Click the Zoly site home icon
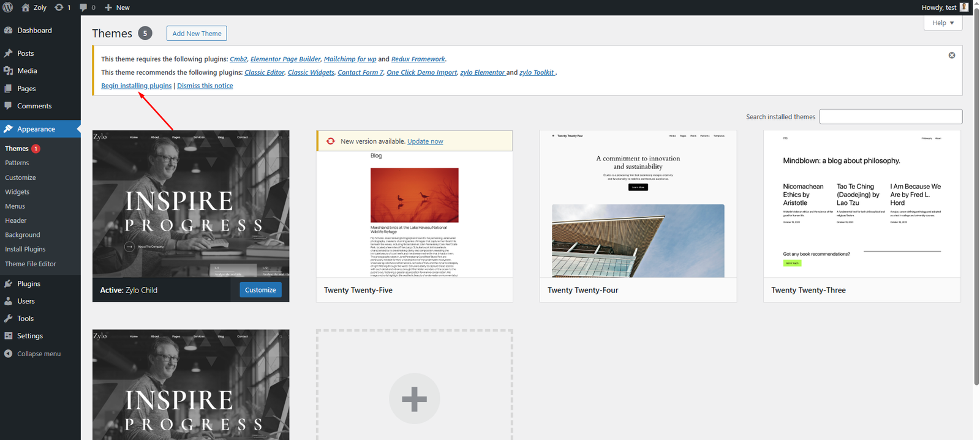This screenshot has height=440, width=980. point(26,7)
